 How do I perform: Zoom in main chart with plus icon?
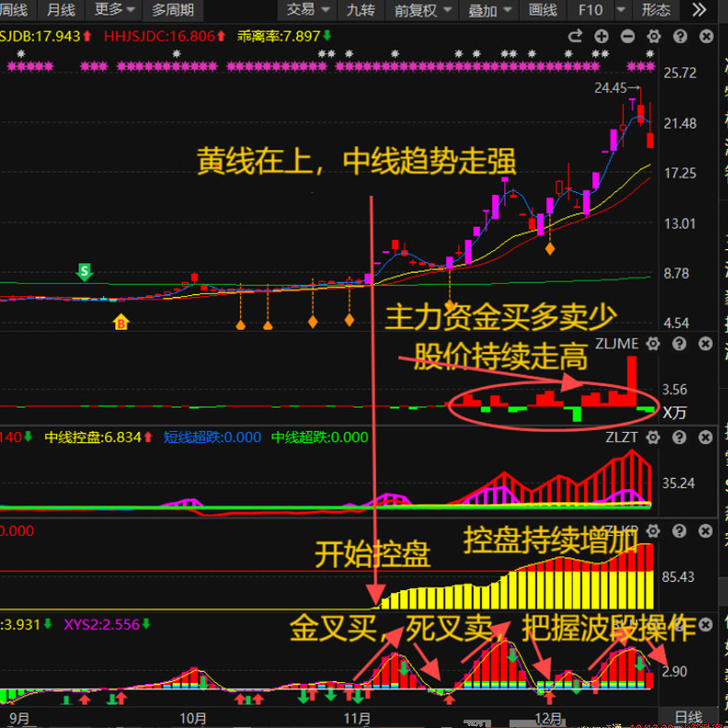602,37
